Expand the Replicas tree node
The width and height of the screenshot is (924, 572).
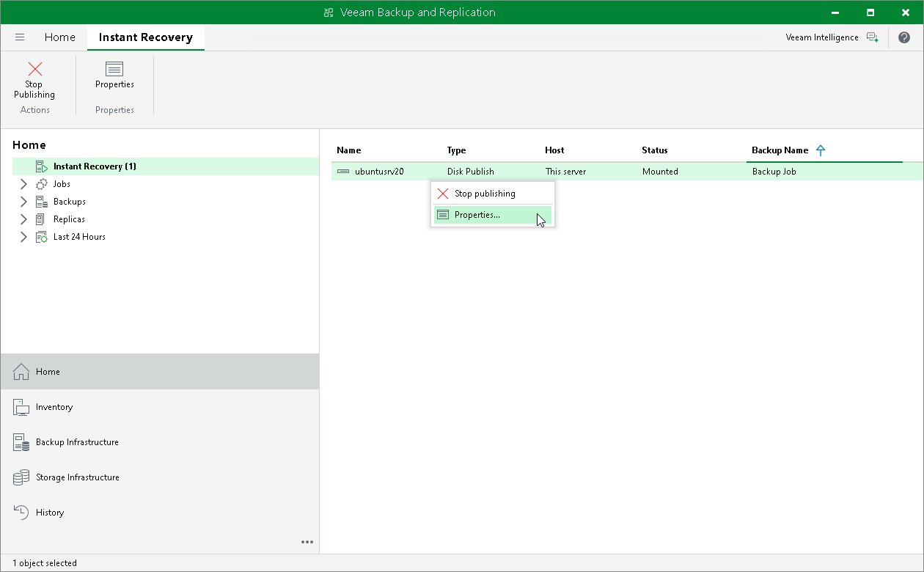23,219
